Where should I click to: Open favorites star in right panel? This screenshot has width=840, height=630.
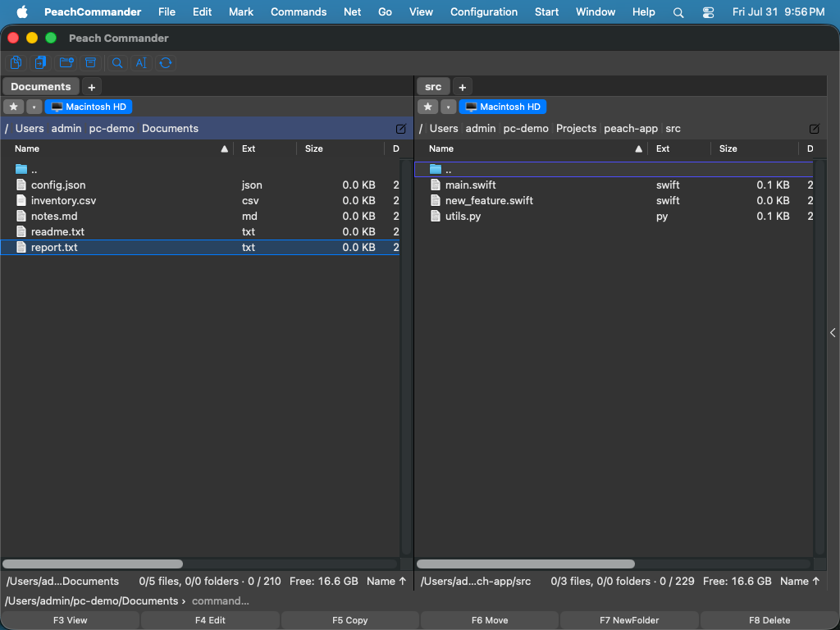[427, 107]
